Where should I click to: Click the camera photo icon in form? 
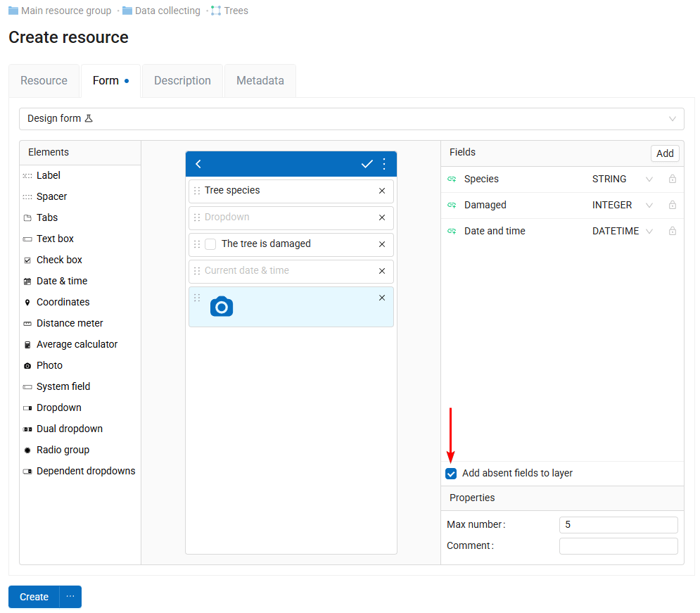coord(222,307)
